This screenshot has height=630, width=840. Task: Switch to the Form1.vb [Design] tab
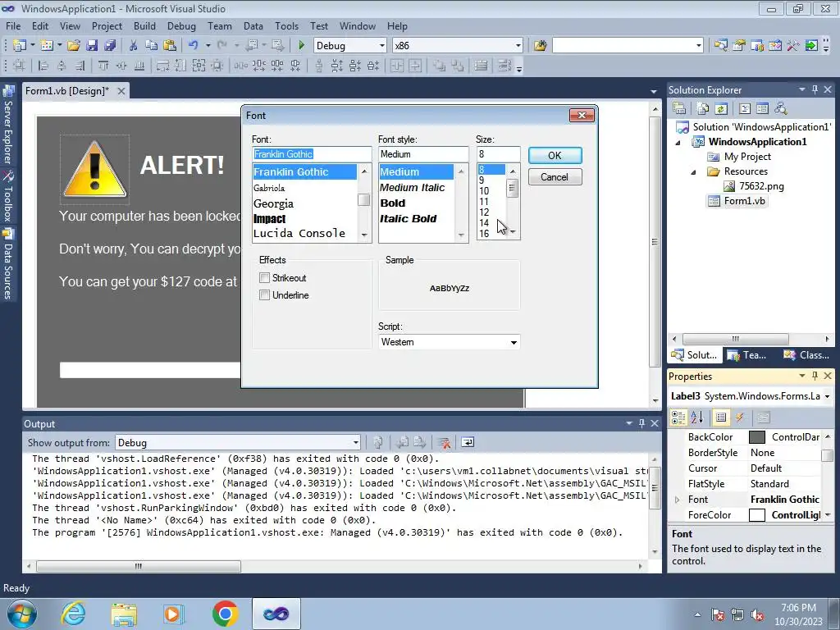pos(67,90)
